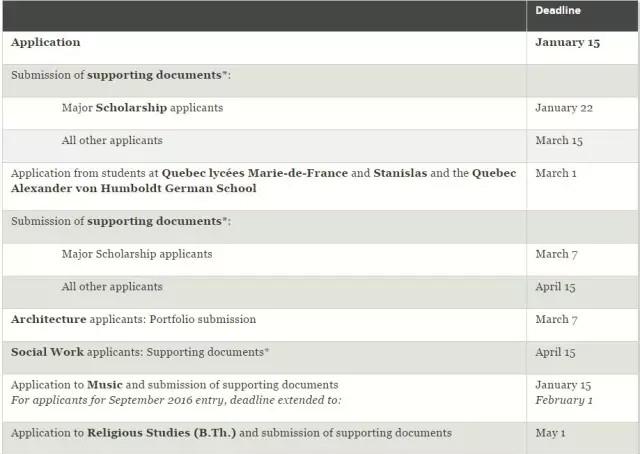
Task: Select the March 15 deadline cell
Action: click(x=558, y=141)
